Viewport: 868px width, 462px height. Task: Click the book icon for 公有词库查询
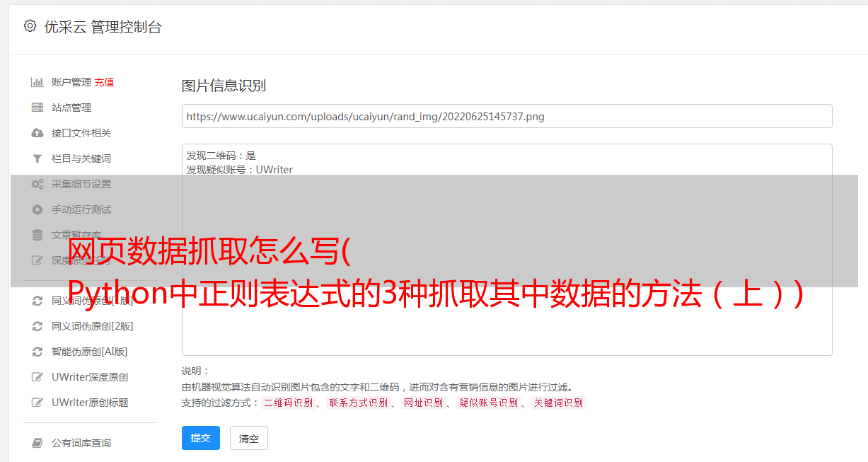[37, 443]
